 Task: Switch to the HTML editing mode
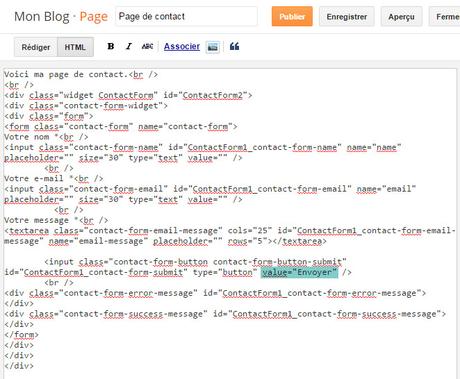tap(75, 47)
